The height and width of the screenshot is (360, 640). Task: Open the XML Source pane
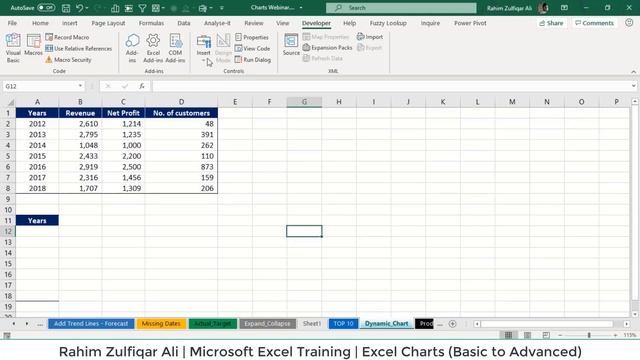click(291, 45)
